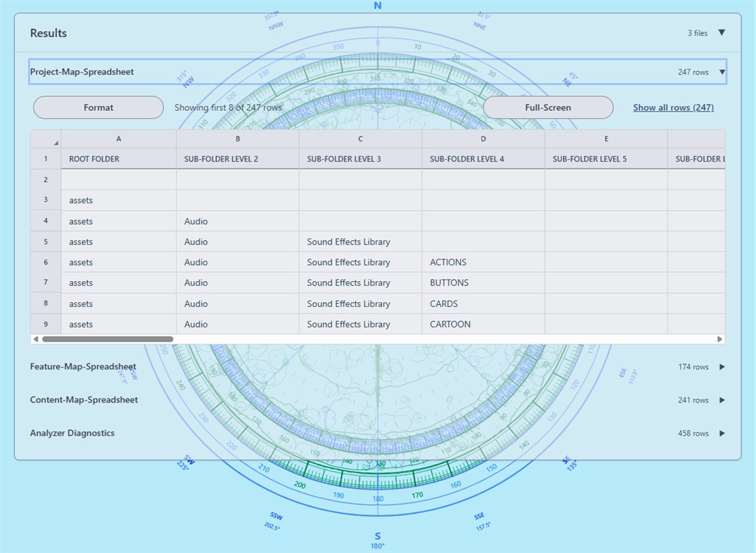The image size is (756, 553).
Task: Select row 4 header
Action: click(x=46, y=221)
